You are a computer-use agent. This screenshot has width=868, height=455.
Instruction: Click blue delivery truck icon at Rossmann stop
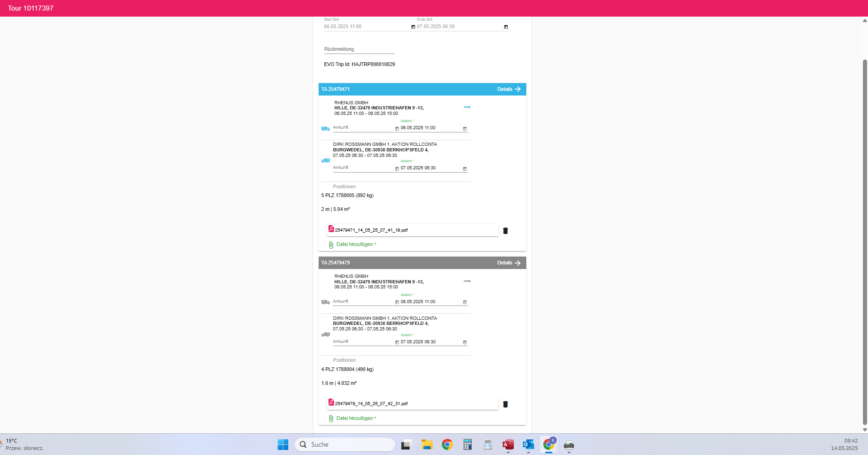click(326, 161)
